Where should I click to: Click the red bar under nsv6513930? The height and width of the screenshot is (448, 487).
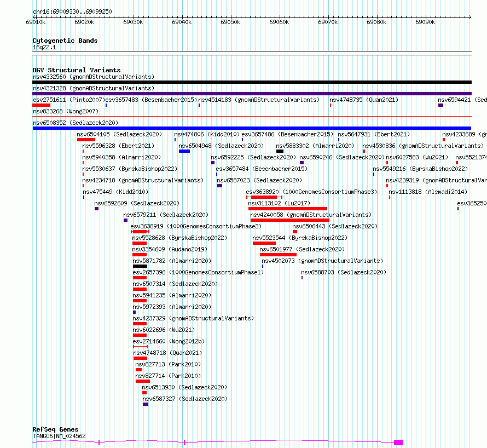[x=144, y=393]
